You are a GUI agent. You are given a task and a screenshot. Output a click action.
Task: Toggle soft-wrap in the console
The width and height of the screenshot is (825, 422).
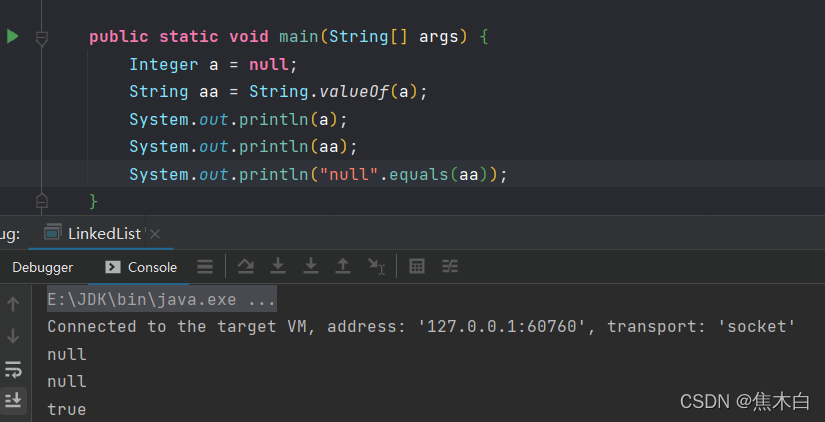click(13, 369)
